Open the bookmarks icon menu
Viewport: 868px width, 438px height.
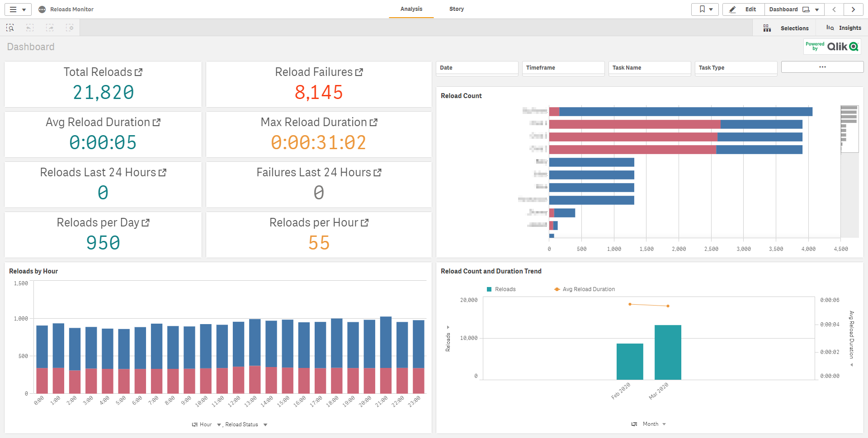coord(705,9)
